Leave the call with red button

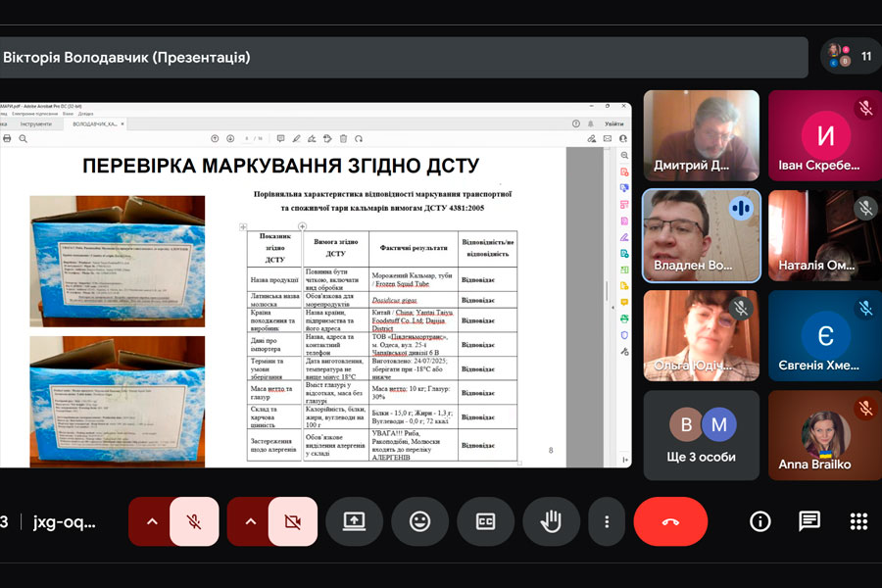(x=670, y=521)
